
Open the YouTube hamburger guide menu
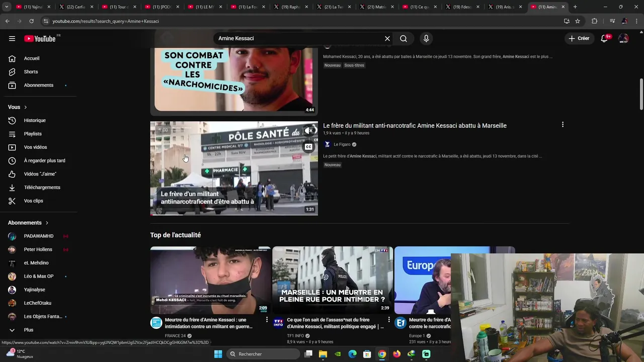[12, 39]
